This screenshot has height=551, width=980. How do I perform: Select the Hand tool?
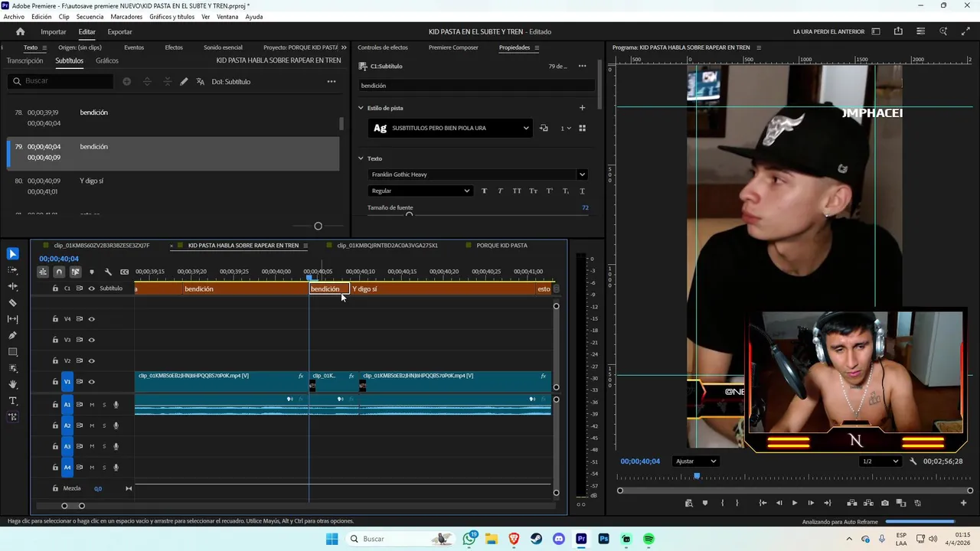[12, 384]
